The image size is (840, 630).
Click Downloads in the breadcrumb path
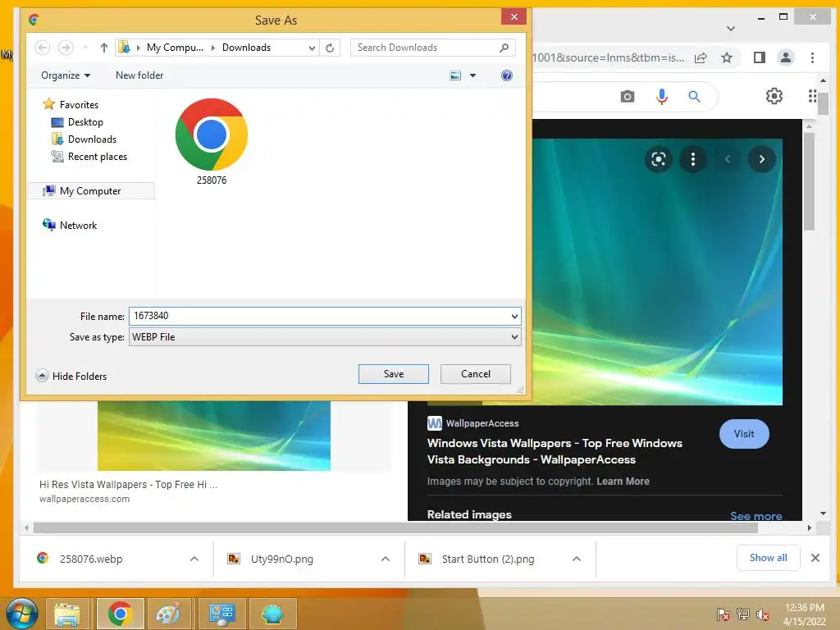pyautogui.click(x=246, y=48)
